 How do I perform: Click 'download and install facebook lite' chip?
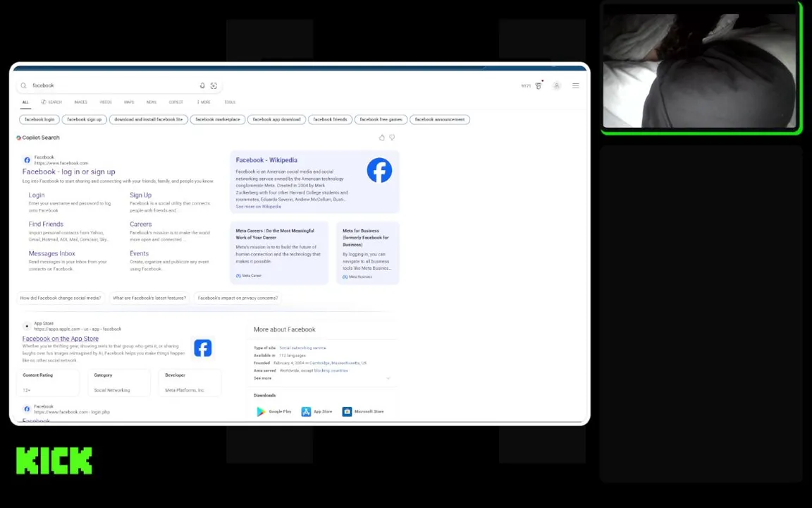pyautogui.click(x=149, y=119)
